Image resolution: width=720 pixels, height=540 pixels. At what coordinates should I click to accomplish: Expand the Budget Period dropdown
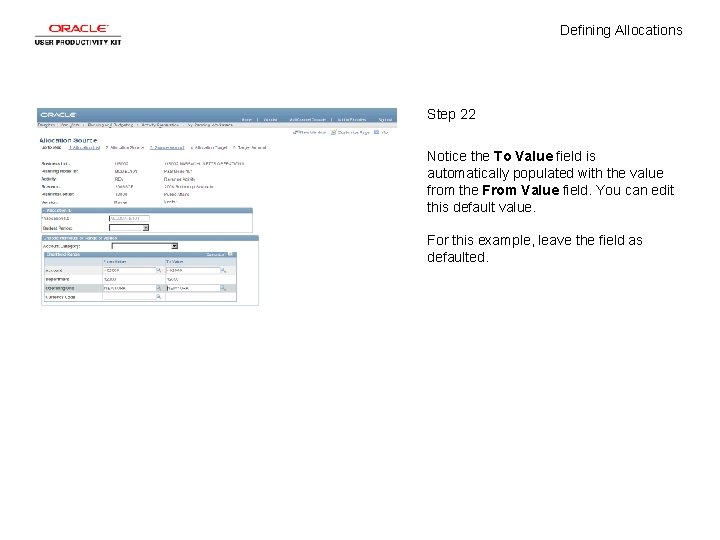(x=146, y=228)
